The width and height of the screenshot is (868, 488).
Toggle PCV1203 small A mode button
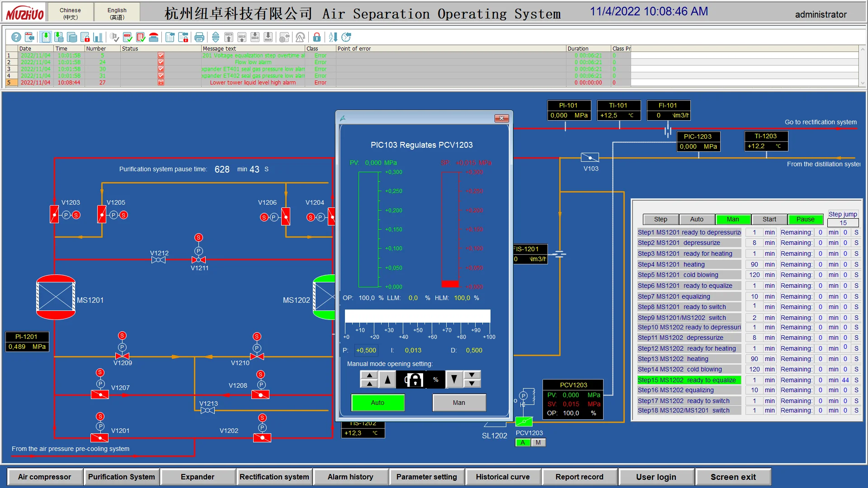tap(523, 443)
